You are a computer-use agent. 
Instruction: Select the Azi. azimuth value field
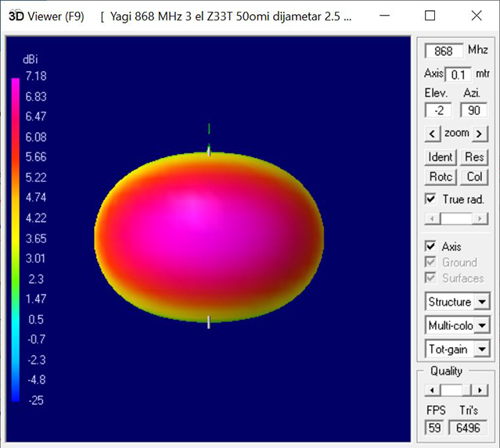473,110
